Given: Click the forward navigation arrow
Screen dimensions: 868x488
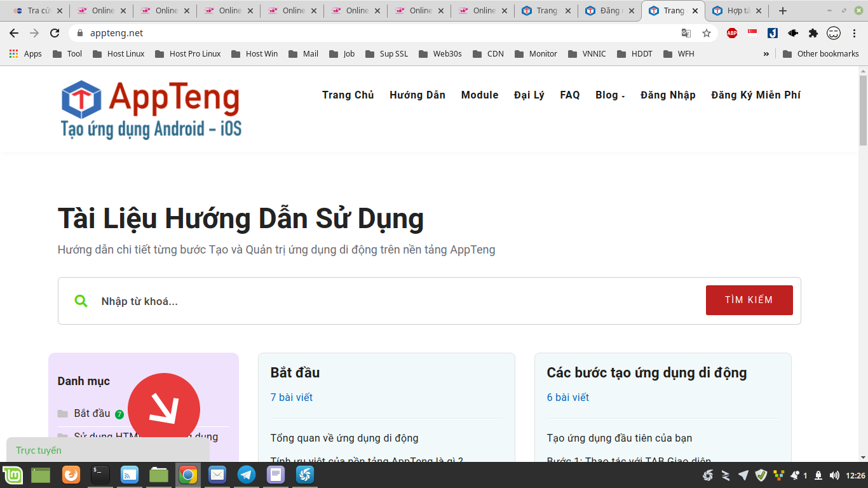Looking at the screenshot, I should click(x=34, y=33).
